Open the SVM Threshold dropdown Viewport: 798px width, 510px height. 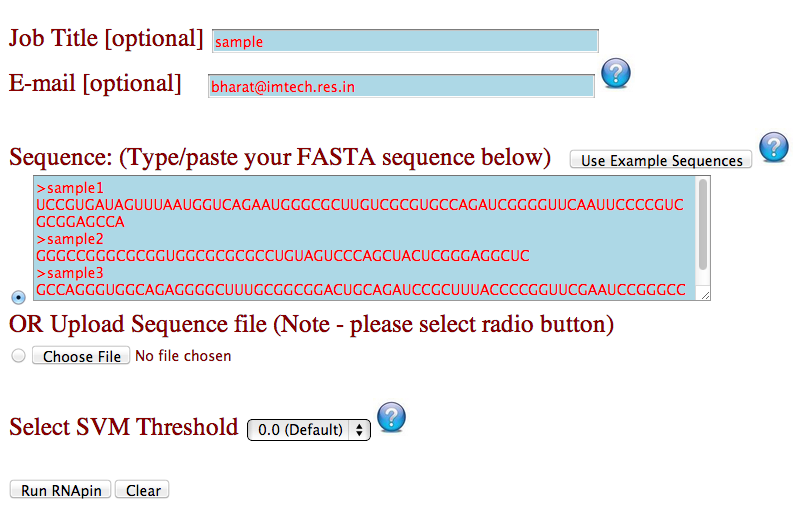[308, 429]
